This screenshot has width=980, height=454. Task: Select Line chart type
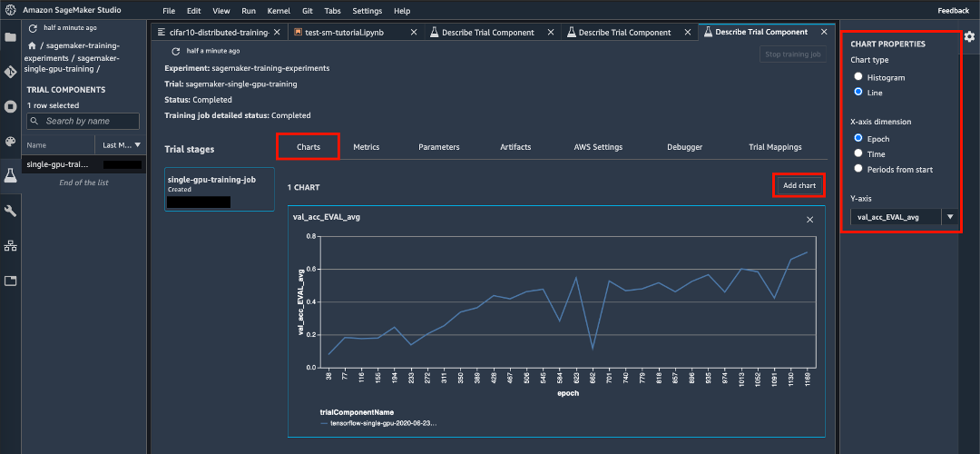point(858,92)
